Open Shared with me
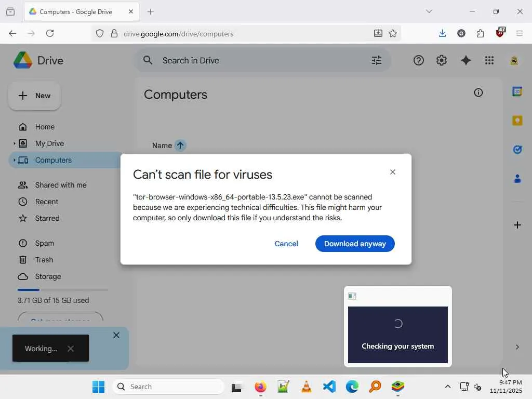 (61, 185)
